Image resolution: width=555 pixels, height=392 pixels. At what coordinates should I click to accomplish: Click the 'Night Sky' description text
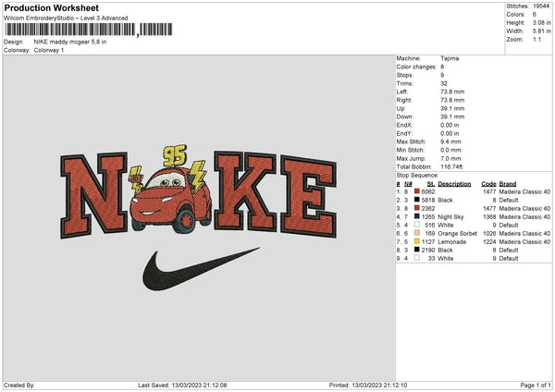tap(450, 216)
